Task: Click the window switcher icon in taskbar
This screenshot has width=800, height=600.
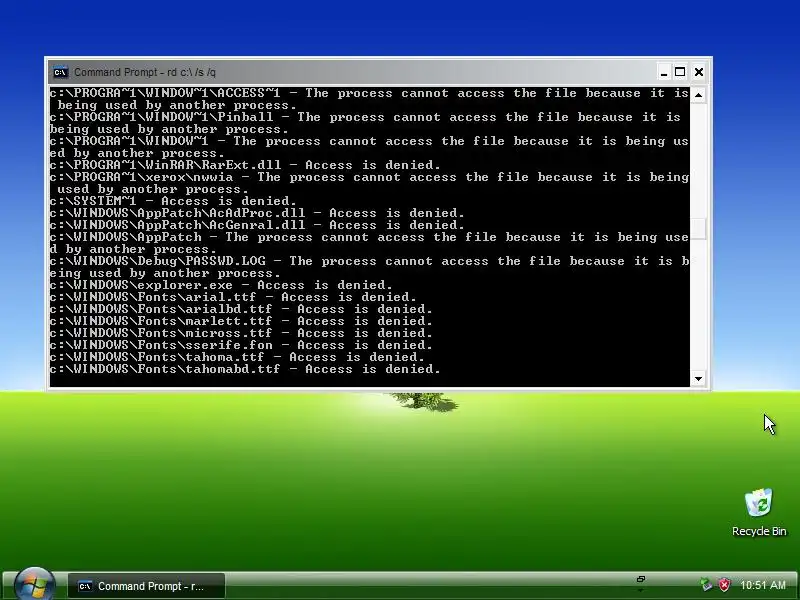Action: tap(641, 580)
